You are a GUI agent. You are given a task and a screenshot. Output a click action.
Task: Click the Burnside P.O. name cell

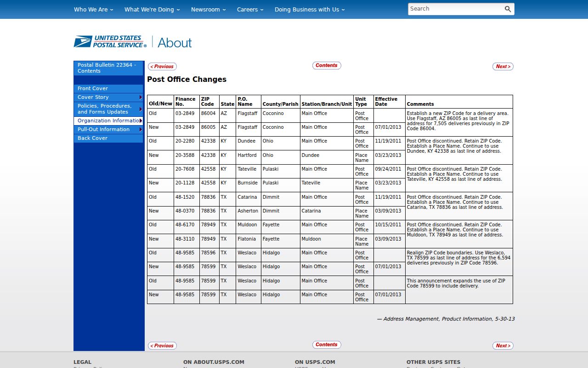pyautogui.click(x=249, y=185)
